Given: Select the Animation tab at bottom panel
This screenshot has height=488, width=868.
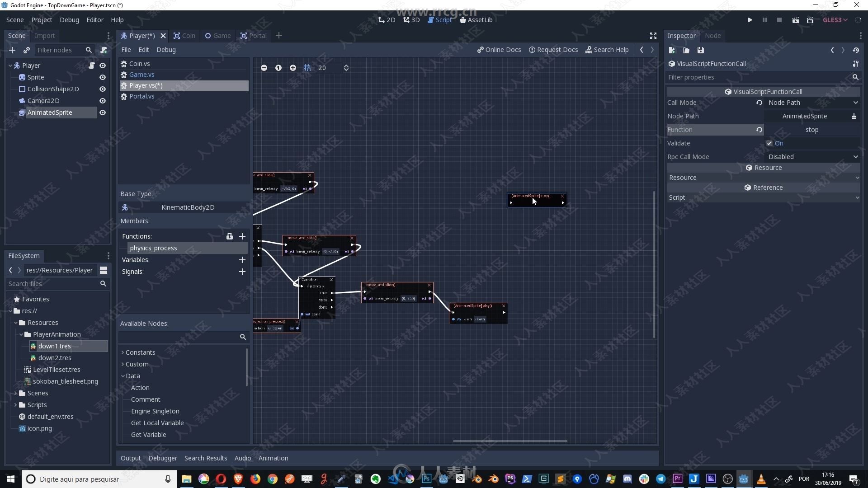Looking at the screenshot, I should [274, 458].
